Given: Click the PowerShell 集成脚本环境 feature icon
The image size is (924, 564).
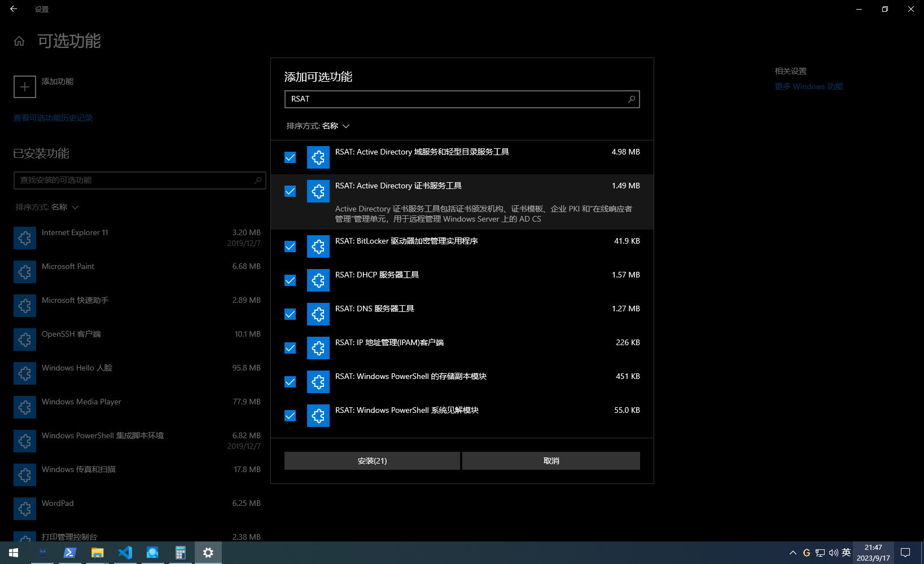Looking at the screenshot, I should (x=25, y=441).
